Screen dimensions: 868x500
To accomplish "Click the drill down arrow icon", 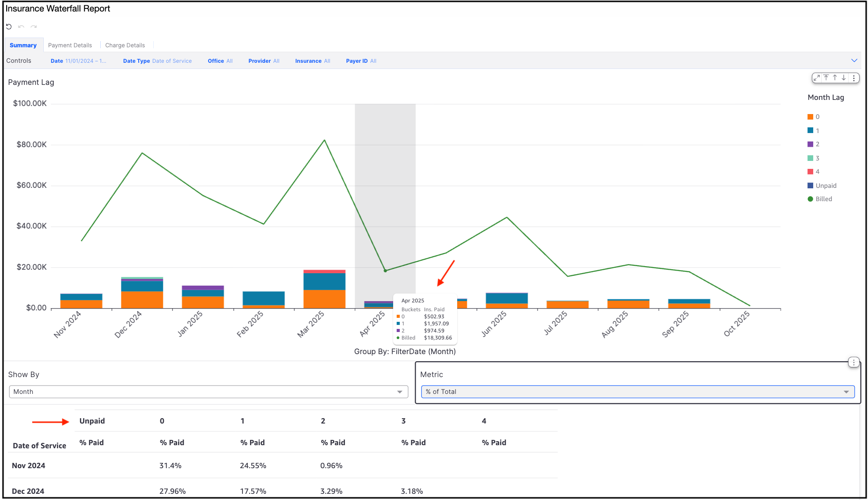I will (x=844, y=78).
